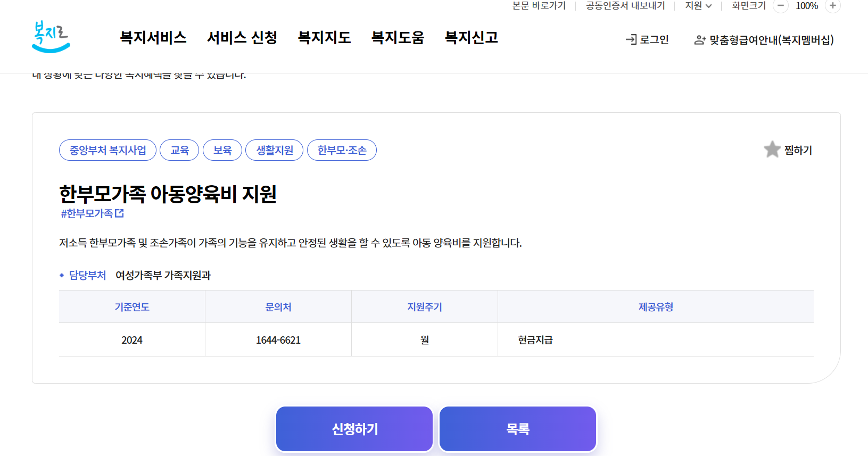Increase screen size with plus button
The image size is (868, 456).
(833, 6)
